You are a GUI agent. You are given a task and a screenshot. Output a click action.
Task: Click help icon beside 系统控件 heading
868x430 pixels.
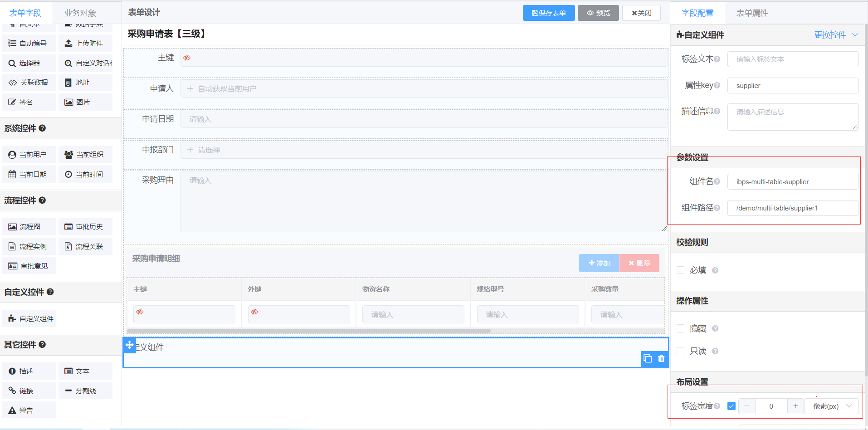tap(42, 128)
